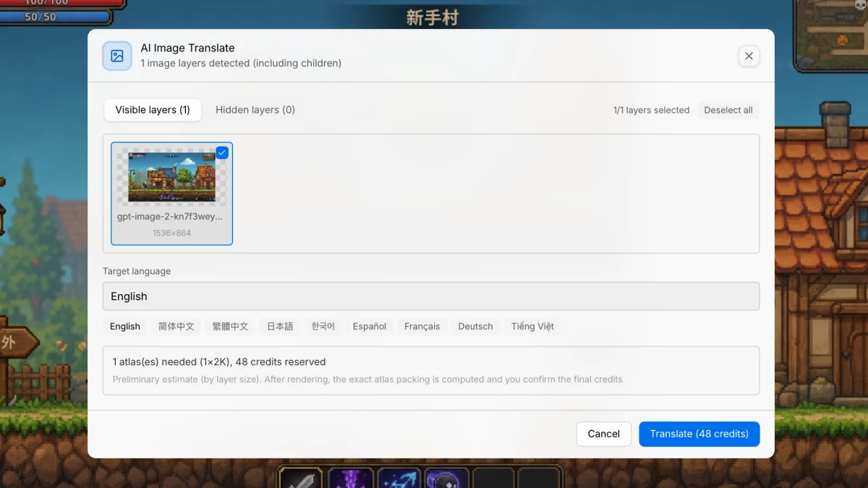Viewport: 868px width, 488px height.
Task: Open the Hidden layers (0) tab
Action: (x=255, y=110)
